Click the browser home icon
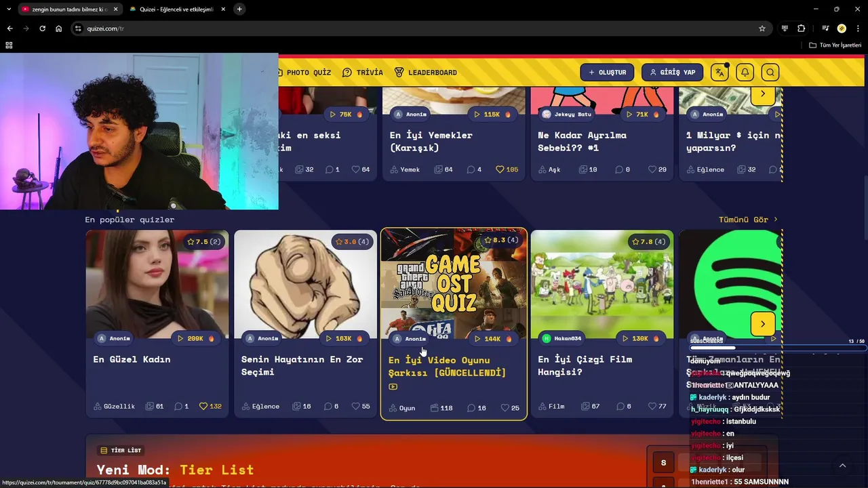 58,28
